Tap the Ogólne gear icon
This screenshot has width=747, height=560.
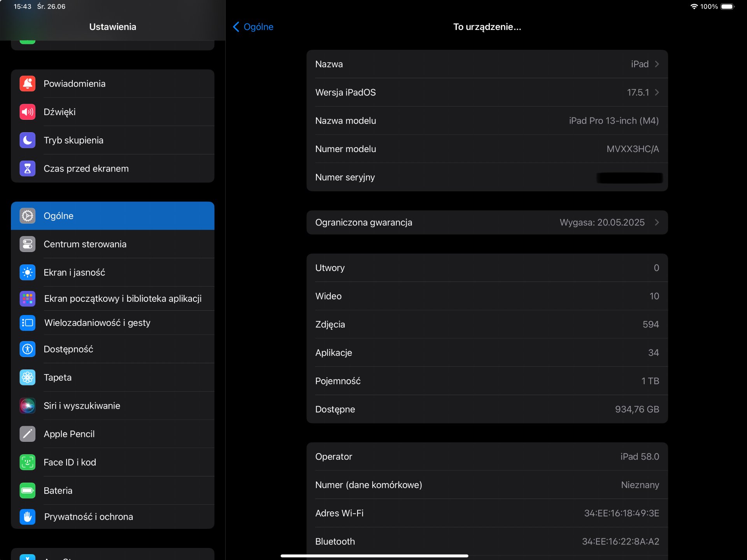27,216
